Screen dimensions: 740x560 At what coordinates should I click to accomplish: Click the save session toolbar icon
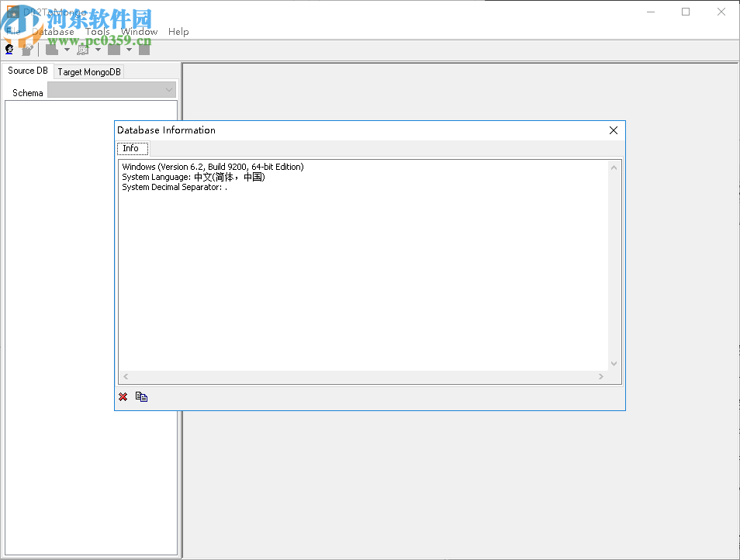pos(113,48)
